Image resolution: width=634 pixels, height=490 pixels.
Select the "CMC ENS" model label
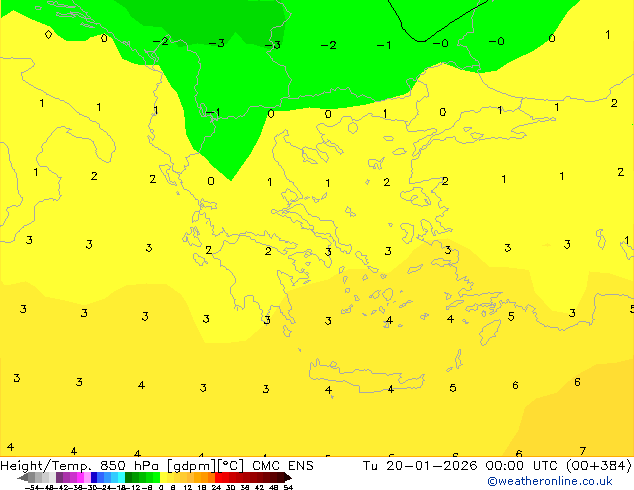pos(283,466)
